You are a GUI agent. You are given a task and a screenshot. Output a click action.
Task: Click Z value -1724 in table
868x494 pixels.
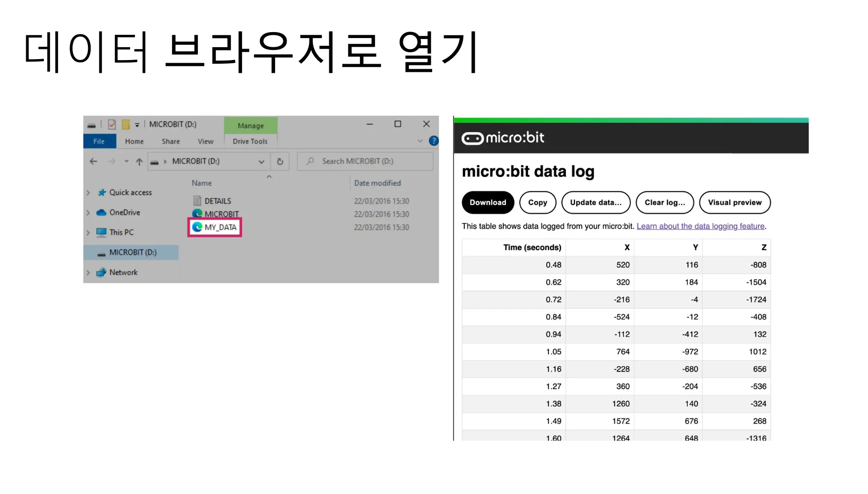point(756,300)
